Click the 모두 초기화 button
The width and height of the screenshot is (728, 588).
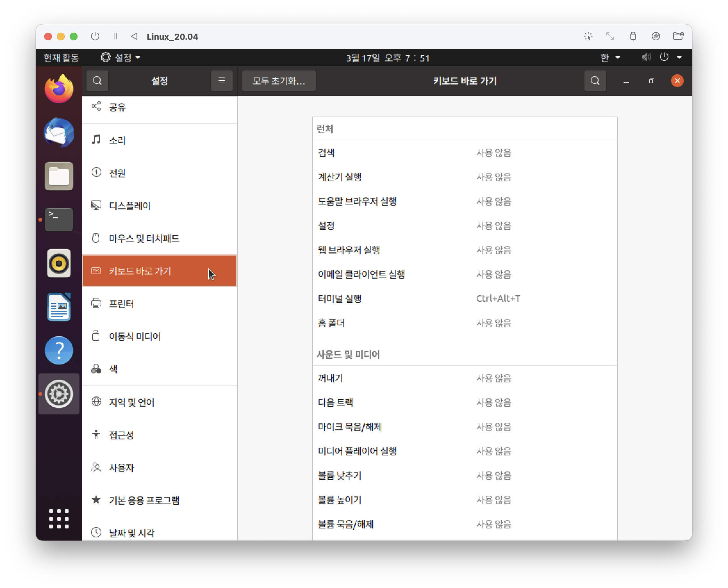278,81
